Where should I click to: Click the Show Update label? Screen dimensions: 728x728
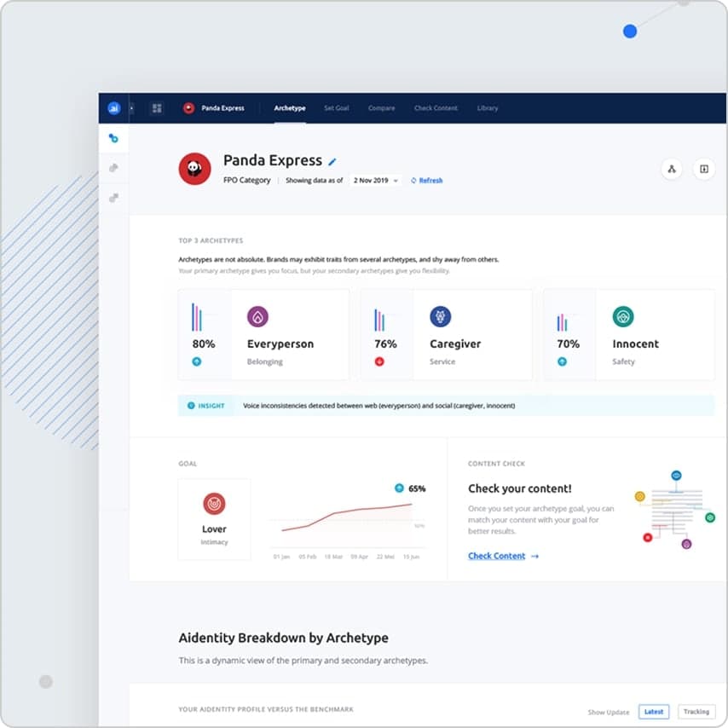coord(609,712)
